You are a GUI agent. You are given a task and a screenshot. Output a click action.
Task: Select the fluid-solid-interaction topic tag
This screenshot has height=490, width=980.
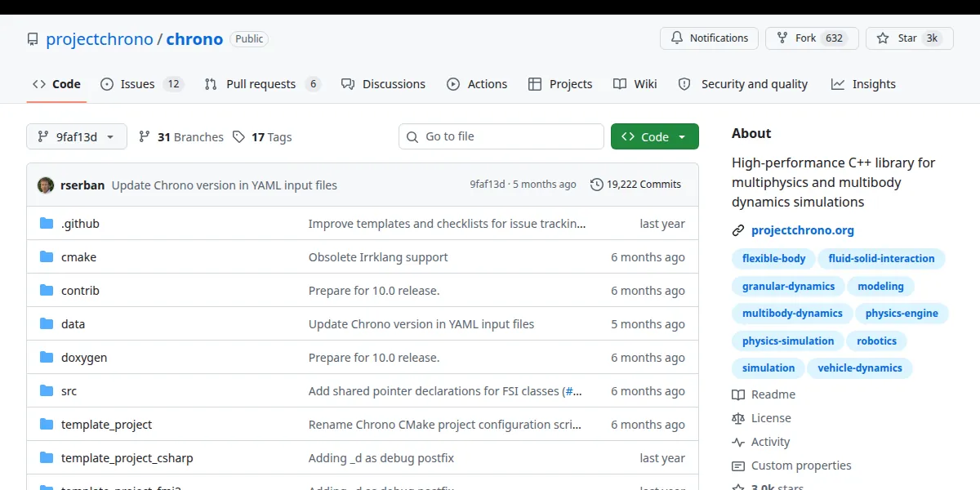(x=881, y=259)
